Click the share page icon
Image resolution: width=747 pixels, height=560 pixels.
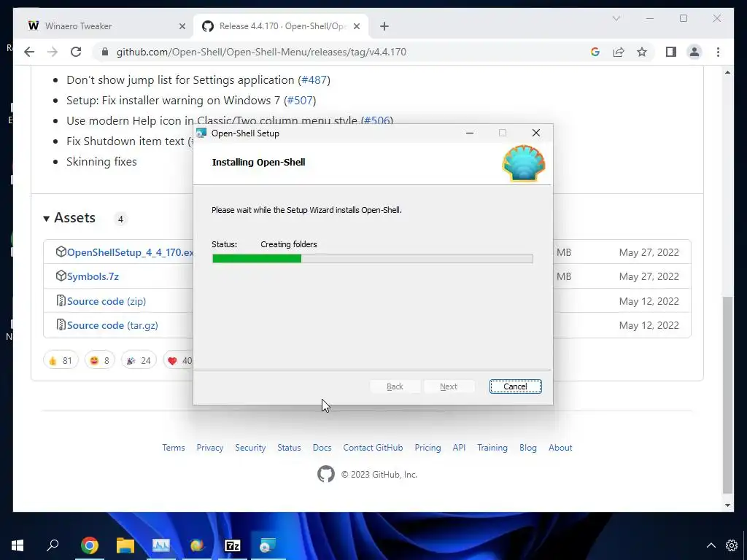pyautogui.click(x=619, y=52)
